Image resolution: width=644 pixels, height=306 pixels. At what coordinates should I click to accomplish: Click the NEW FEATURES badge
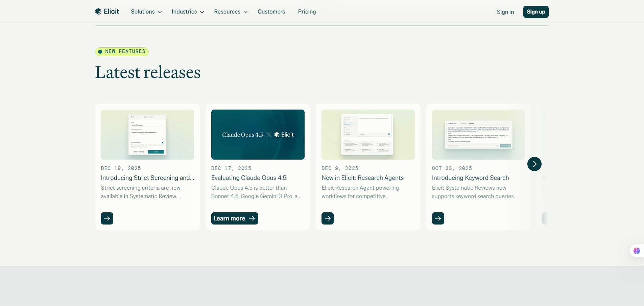[122, 52]
